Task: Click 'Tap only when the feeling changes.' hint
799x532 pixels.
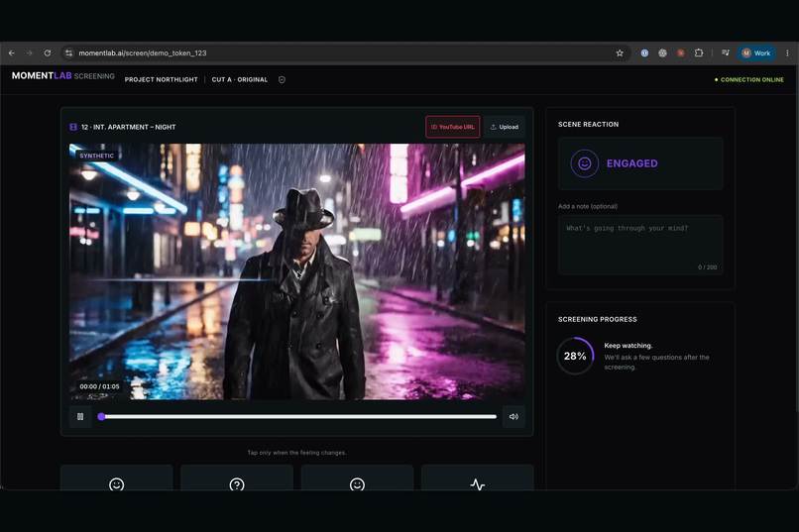Action: [296, 453]
